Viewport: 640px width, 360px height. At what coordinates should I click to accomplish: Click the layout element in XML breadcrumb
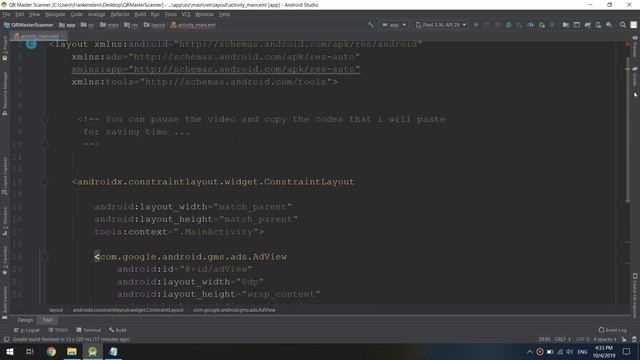tap(56, 310)
